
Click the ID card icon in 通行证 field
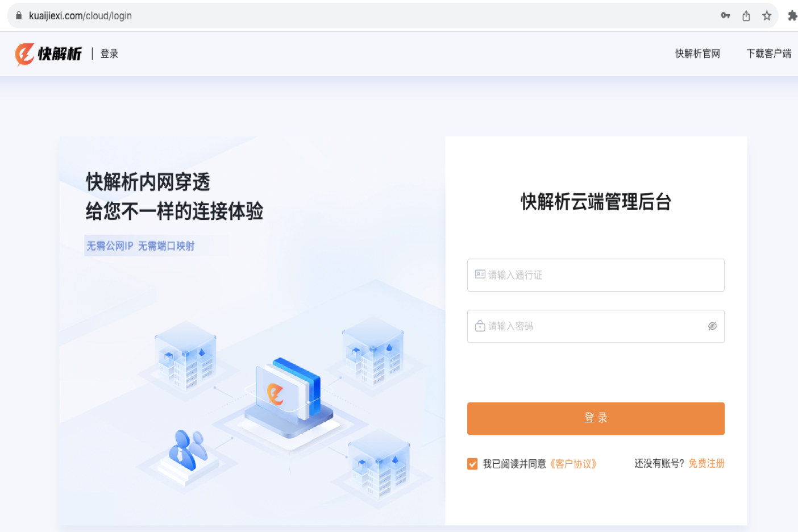point(480,275)
